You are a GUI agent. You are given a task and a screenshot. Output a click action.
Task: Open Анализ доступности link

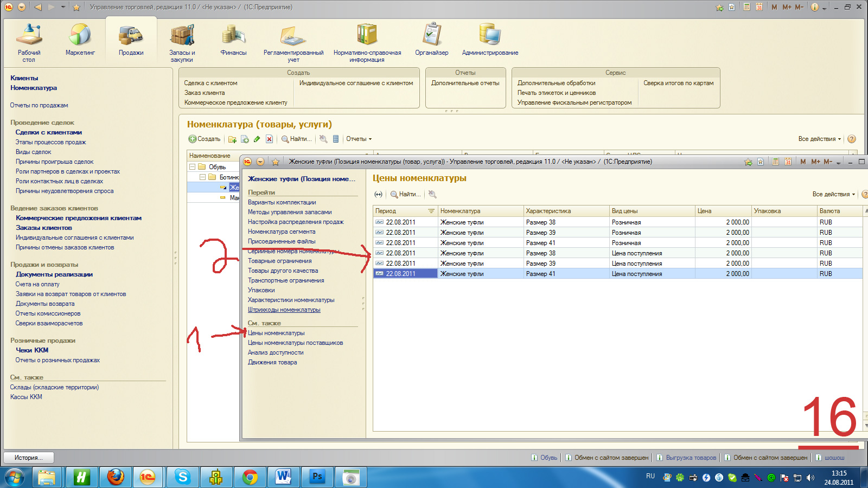(276, 352)
